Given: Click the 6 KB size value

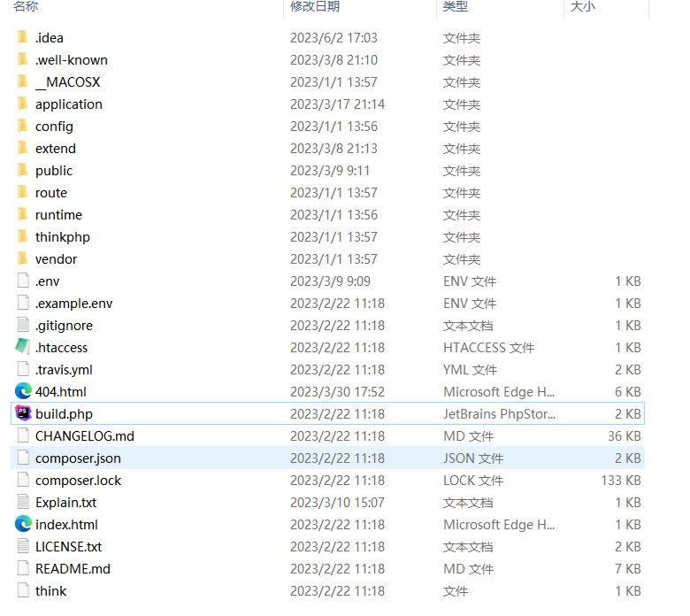Looking at the screenshot, I should [x=627, y=392].
